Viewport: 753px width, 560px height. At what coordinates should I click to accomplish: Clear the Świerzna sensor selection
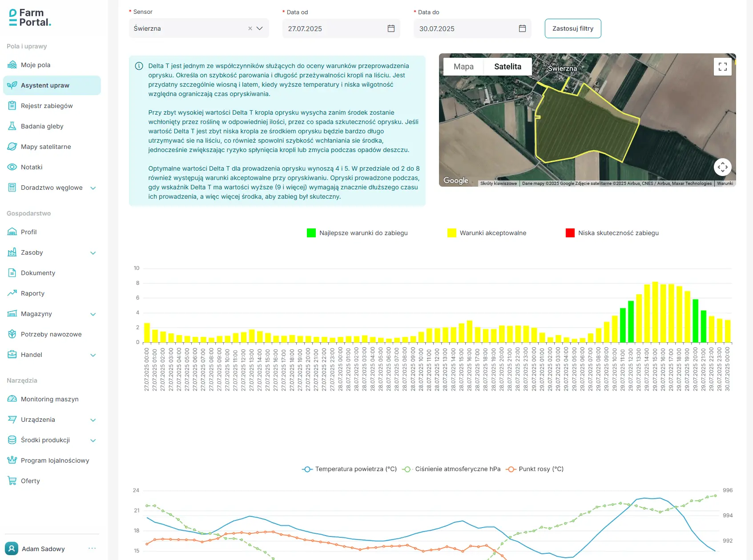click(250, 28)
